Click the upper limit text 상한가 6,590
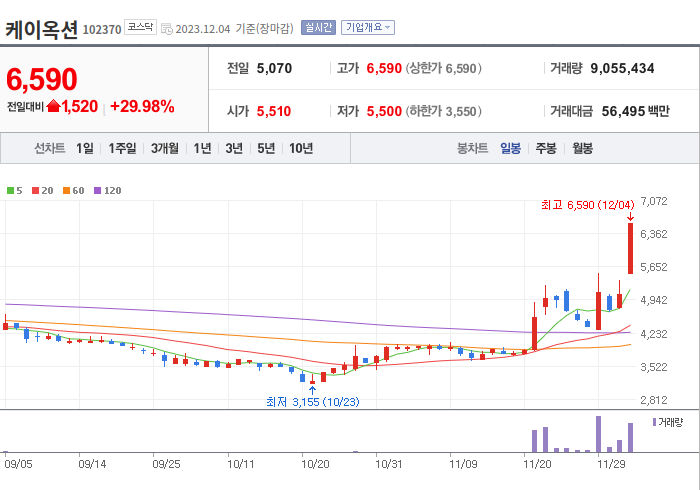The width and height of the screenshot is (700, 490). [443, 68]
